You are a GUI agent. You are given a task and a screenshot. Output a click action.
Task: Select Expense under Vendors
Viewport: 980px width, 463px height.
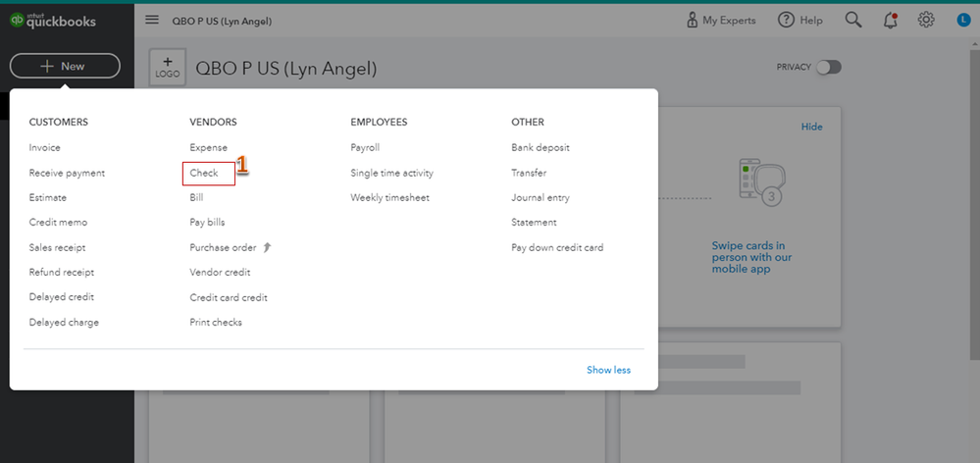(209, 148)
